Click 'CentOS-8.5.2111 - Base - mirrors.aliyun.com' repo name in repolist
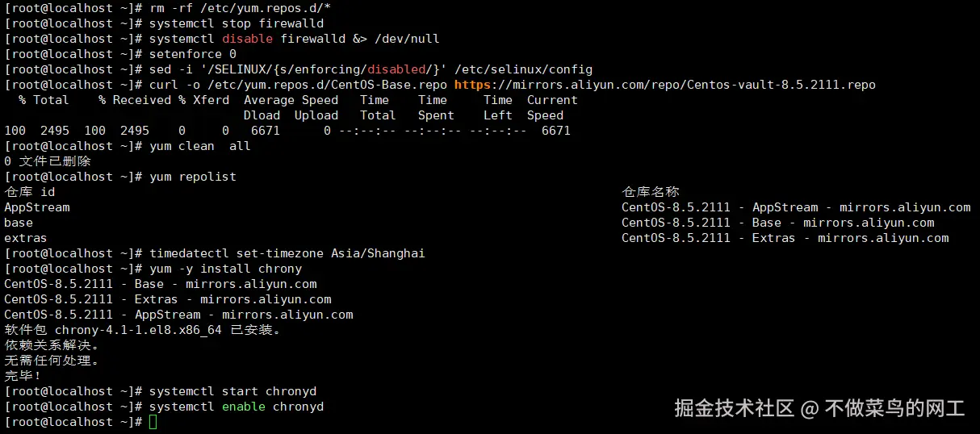The width and height of the screenshot is (980, 434). point(778,223)
